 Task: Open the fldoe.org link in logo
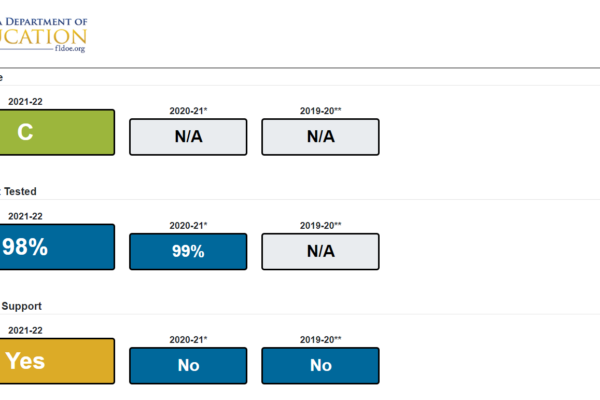[70, 49]
